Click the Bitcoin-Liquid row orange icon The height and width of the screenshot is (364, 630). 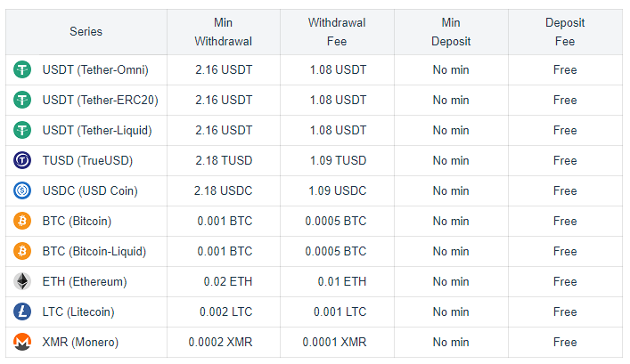[x=22, y=251]
